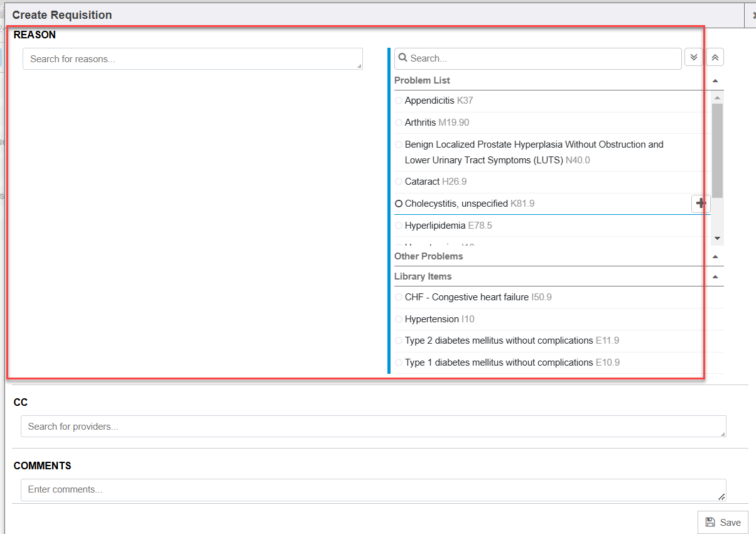Screen dimensions: 756x534
Task: Select Type 2 diabetes mellitus E11.9
Action: (x=399, y=341)
